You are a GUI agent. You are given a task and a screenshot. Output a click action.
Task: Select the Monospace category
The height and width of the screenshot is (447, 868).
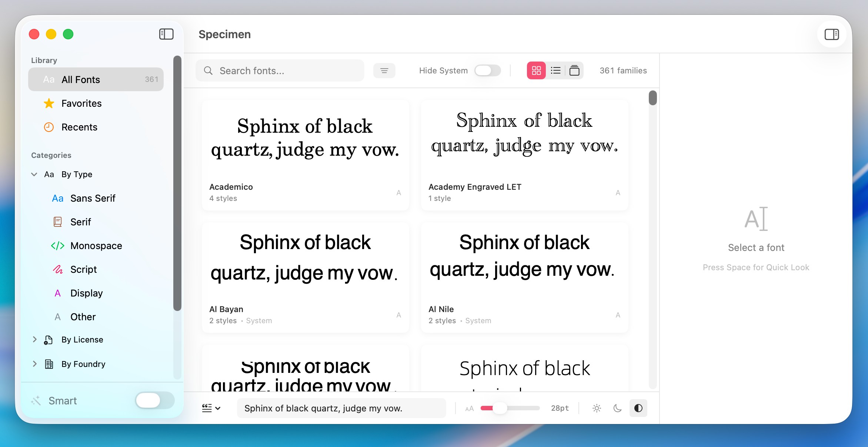96,246
